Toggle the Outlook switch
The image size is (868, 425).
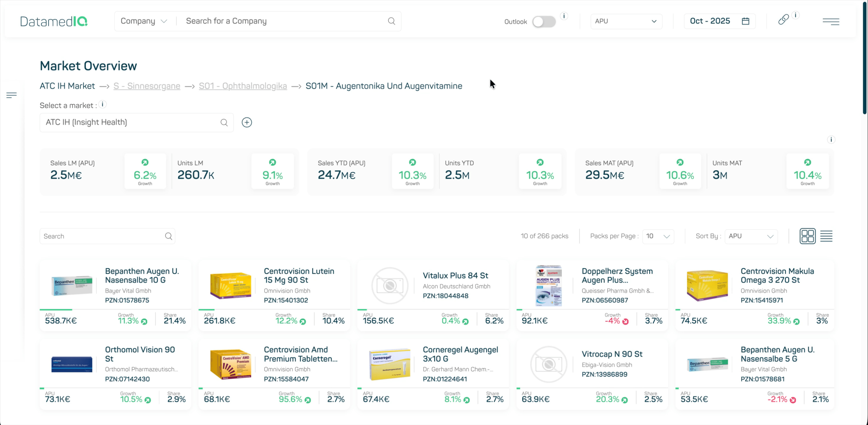544,22
